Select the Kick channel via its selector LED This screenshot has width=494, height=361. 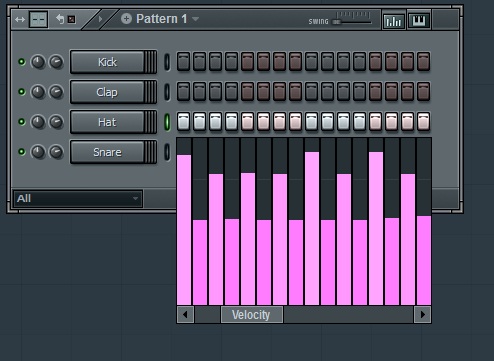[x=167, y=62]
